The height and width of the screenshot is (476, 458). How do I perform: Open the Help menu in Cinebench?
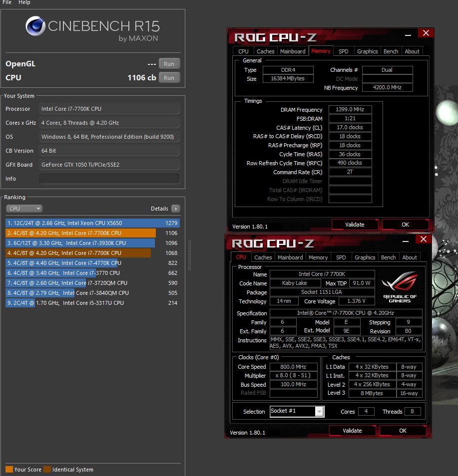click(x=24, y=2)
